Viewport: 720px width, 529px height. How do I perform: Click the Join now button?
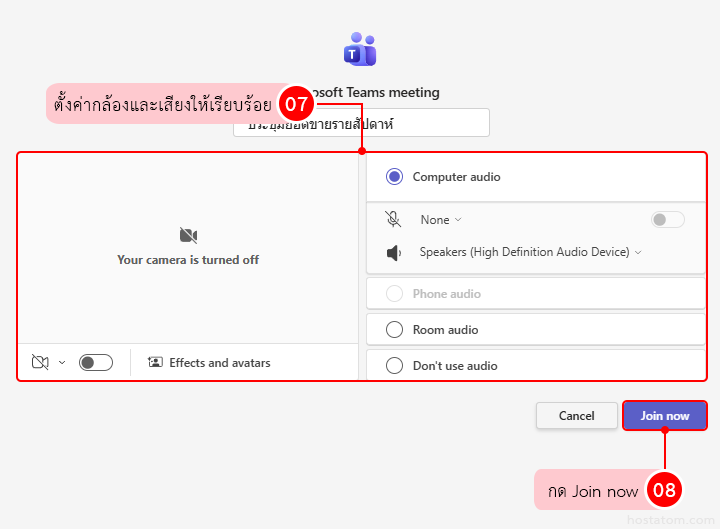click(x=665, y=416)
